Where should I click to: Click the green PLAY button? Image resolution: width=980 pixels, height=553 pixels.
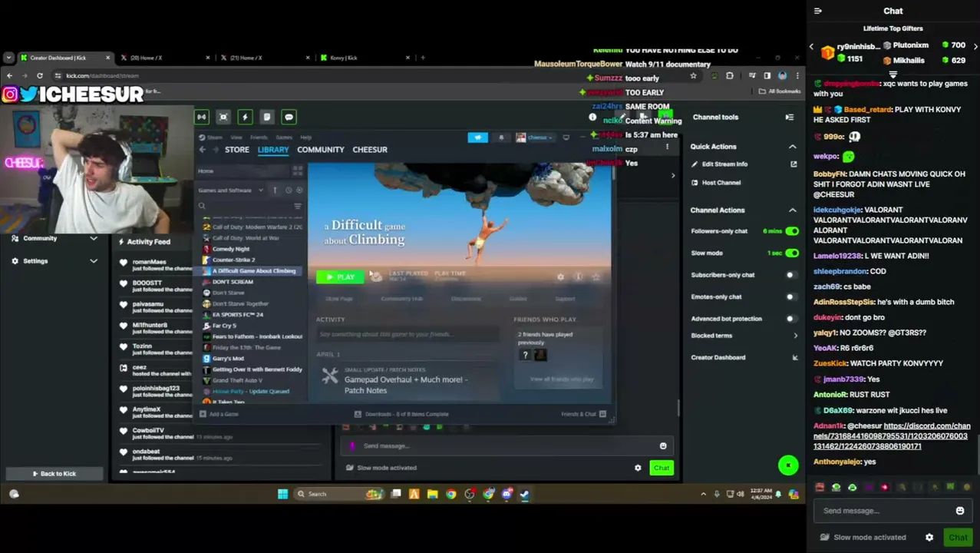tap(340, 276)
